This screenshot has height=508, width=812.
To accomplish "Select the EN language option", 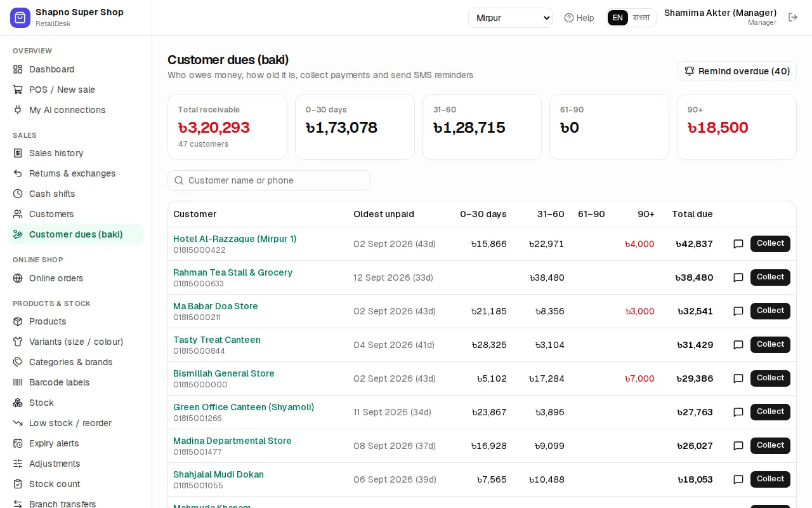I will (x=618, y=18).
